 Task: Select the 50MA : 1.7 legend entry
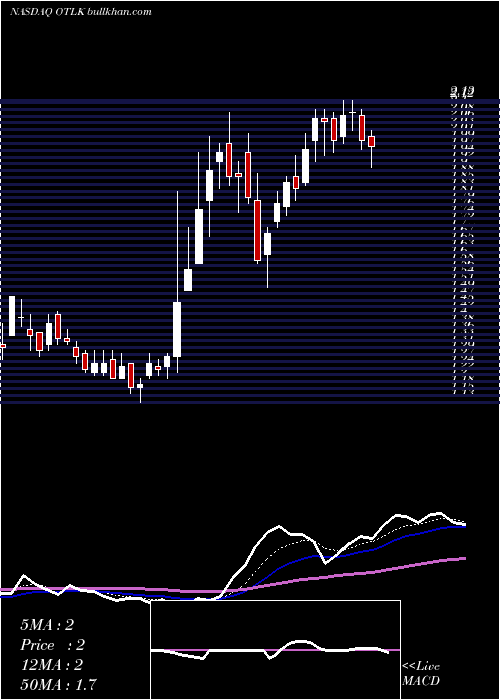58,684
